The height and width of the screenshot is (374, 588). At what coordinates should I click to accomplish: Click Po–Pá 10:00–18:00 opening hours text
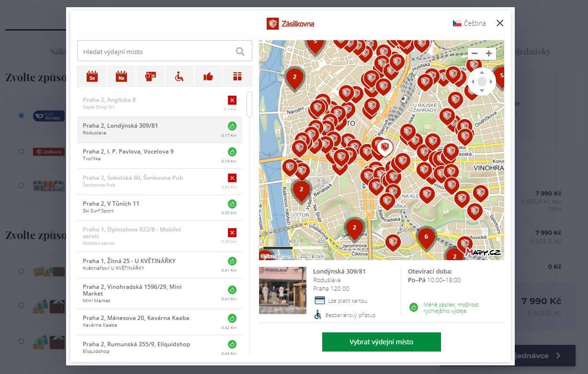(x=434, y=280)
